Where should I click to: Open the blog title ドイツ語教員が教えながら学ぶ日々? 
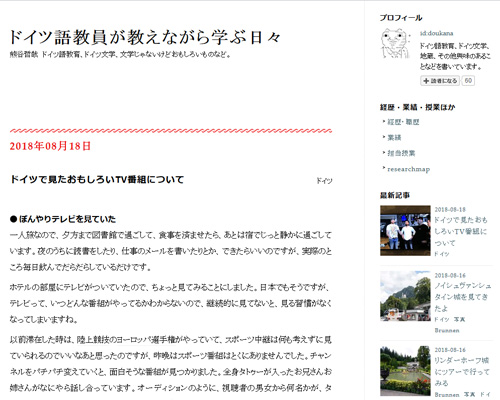[145, 37]
